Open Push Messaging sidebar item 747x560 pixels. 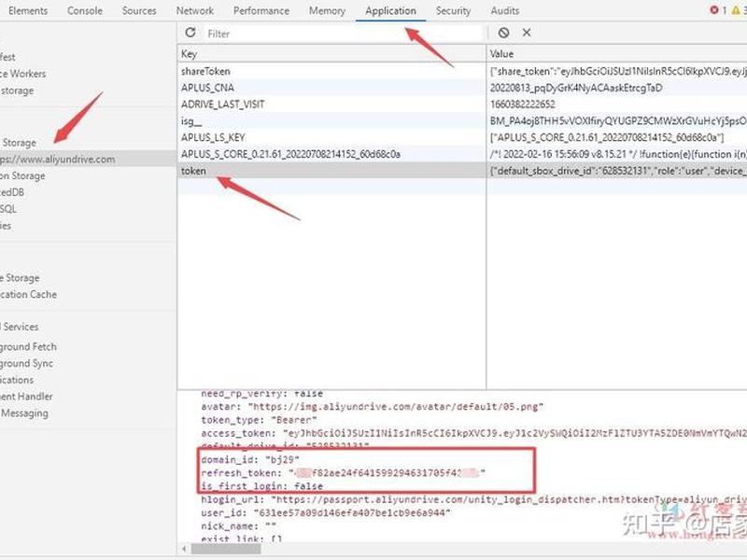[x=24, y=413]
